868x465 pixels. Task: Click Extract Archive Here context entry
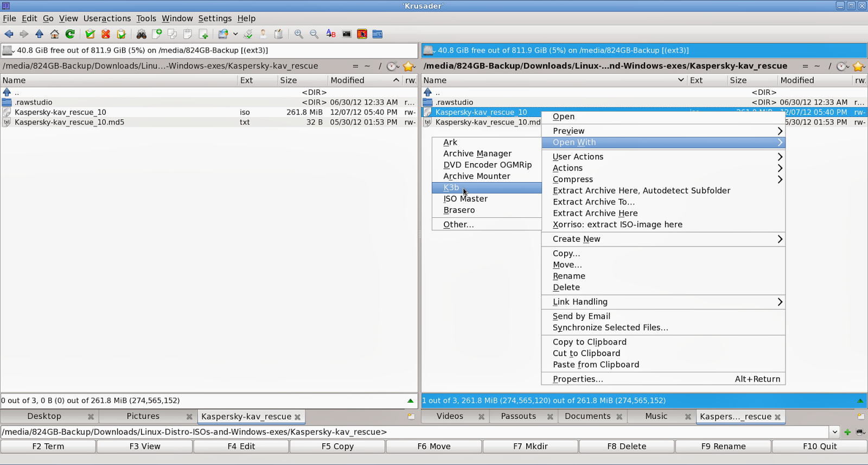[x=663, y=214]
